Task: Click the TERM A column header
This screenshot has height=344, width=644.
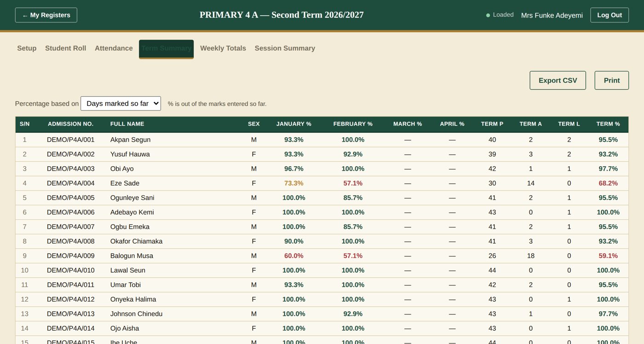Action: 531,124
